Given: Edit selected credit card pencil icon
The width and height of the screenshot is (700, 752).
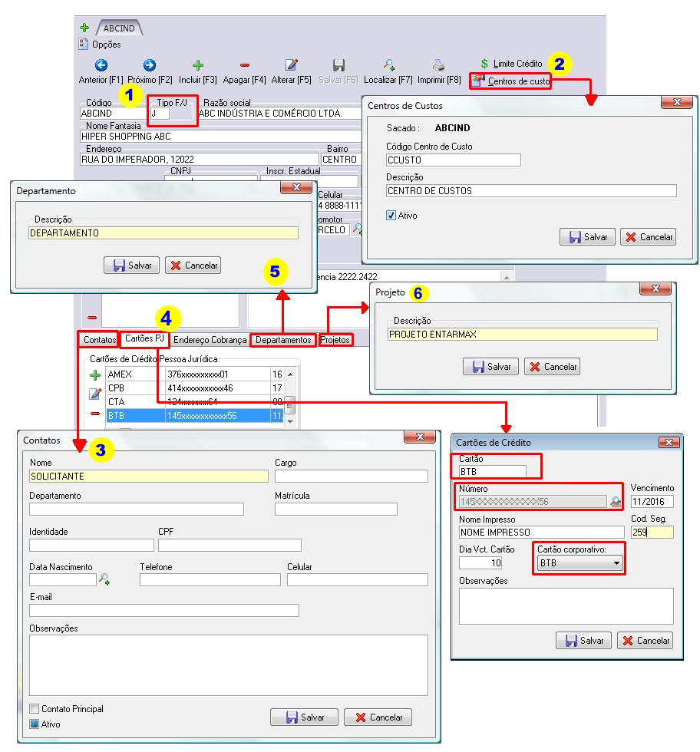Looking at the screenshot, I should click(x=95, y=394).
